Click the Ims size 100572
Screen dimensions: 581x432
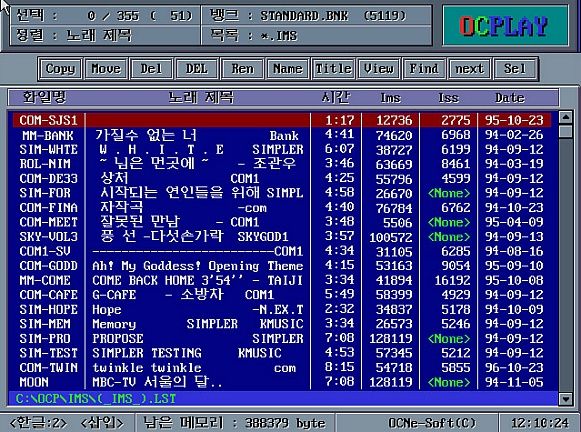[x=391, y=237]
